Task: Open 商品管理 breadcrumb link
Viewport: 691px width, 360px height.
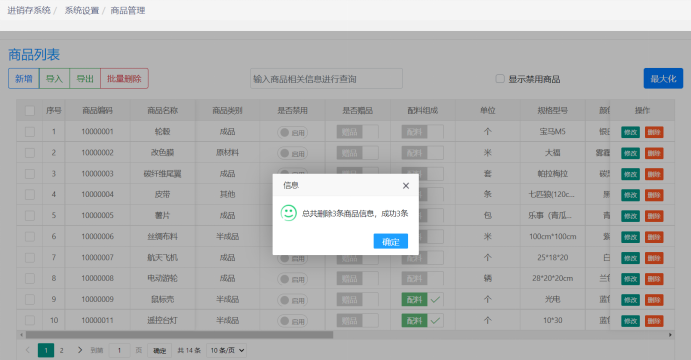Action: 128,10
